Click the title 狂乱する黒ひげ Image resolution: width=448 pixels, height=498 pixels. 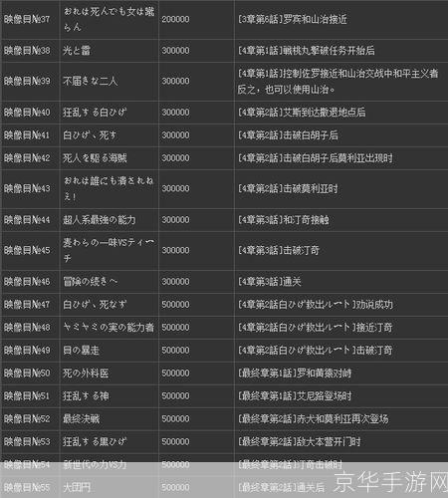[95, 442]
